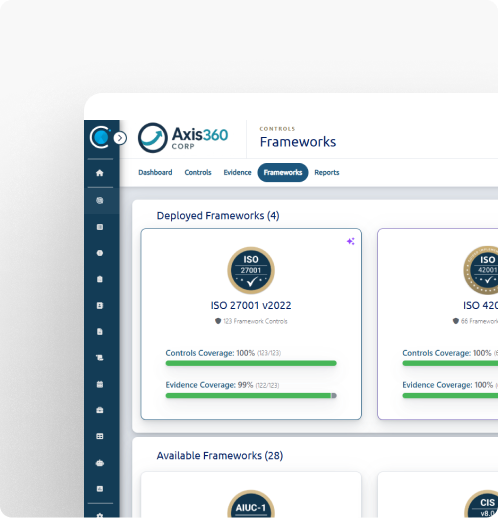
Task: Click shield icon beside 66 Framework Controls
Action: (456, 321)
